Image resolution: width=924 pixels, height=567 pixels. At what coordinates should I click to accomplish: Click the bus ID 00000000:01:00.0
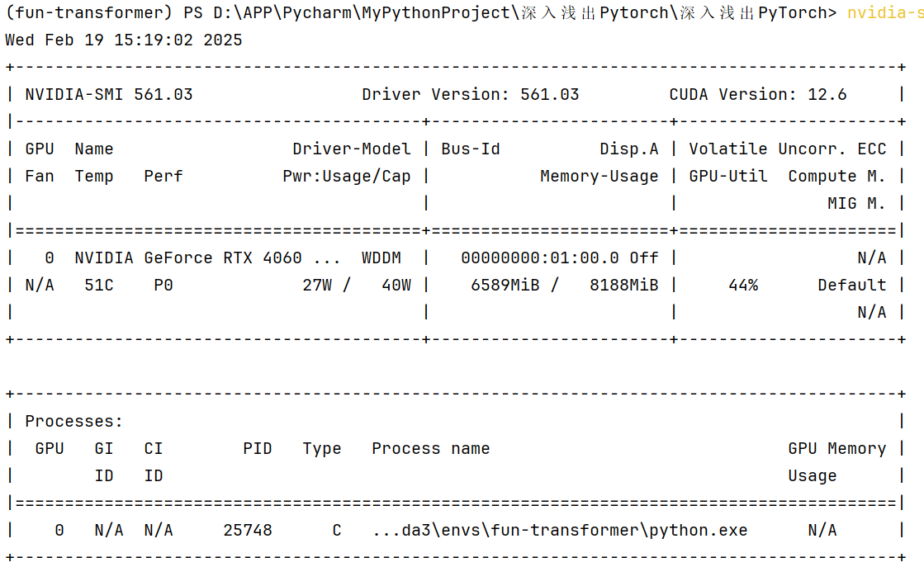tap(540, 258)
